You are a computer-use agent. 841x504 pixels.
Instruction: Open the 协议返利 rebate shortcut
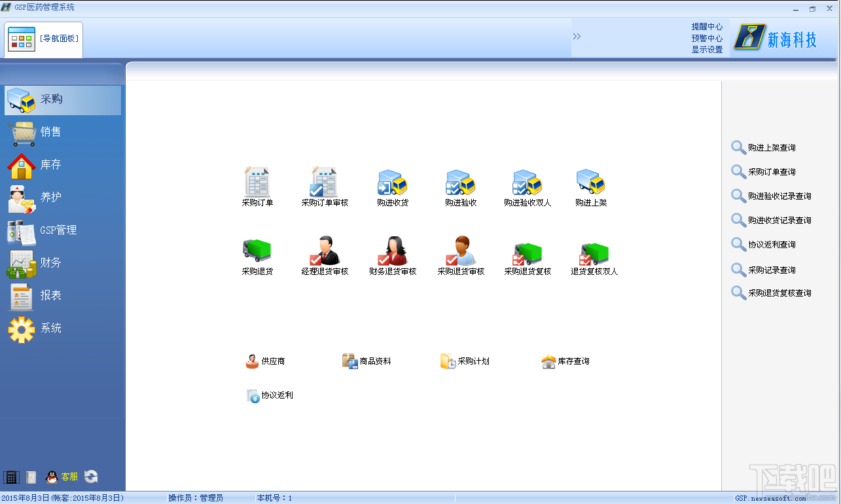270,395
